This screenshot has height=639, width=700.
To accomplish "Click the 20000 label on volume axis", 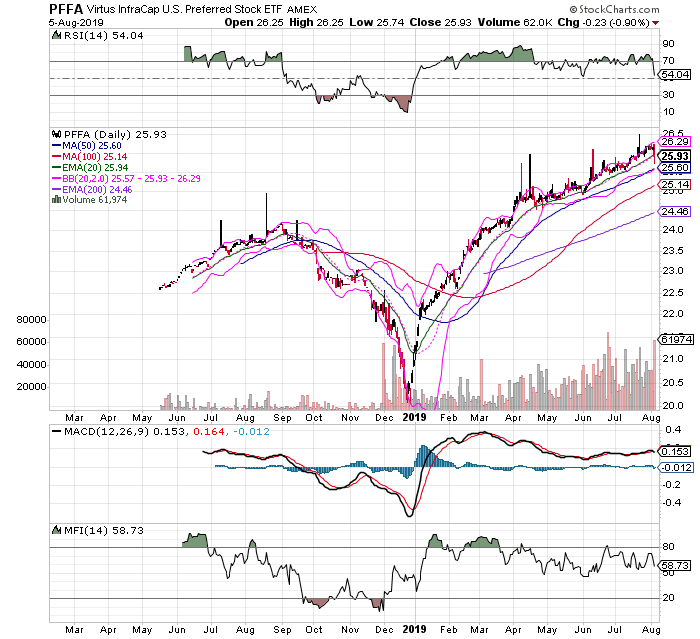I will pos(31,387).
